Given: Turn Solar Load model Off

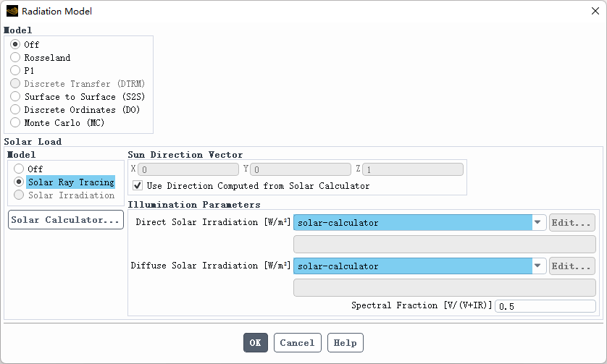Looking at the screenshot, I should click(19, 169).
